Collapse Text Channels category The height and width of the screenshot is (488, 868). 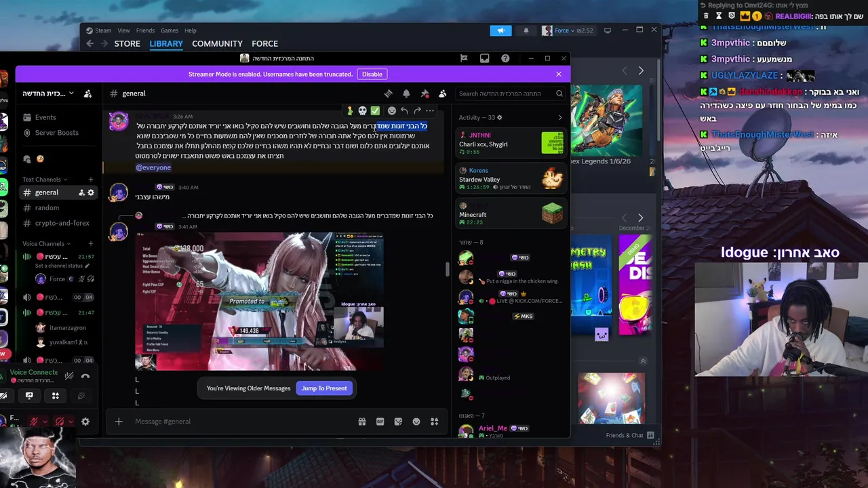(44, 180)
